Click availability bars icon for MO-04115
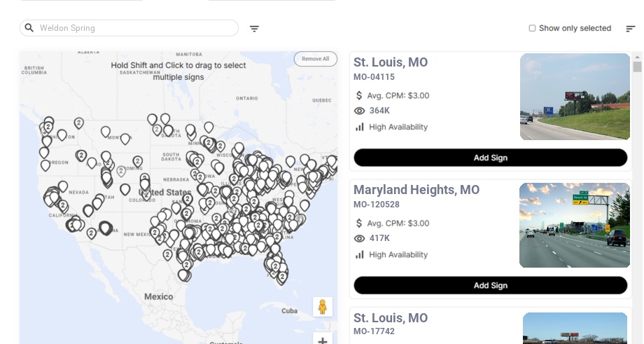Viewport: 644px width, 344px height. tap(360, 127)
